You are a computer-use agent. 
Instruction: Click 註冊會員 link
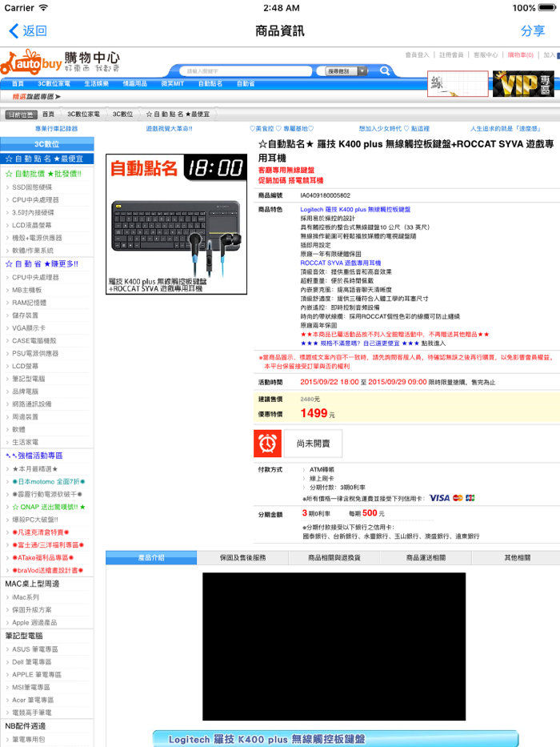click(x=451, y=55)
